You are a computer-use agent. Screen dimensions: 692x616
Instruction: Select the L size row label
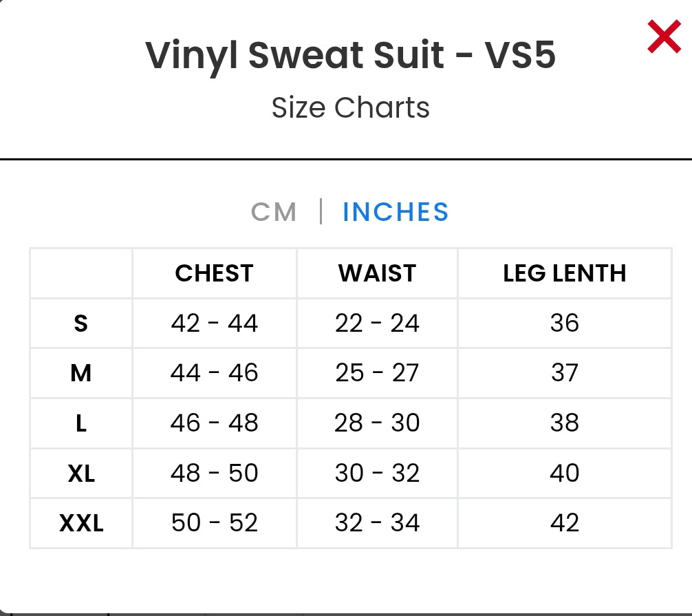[x=81, y=423]
